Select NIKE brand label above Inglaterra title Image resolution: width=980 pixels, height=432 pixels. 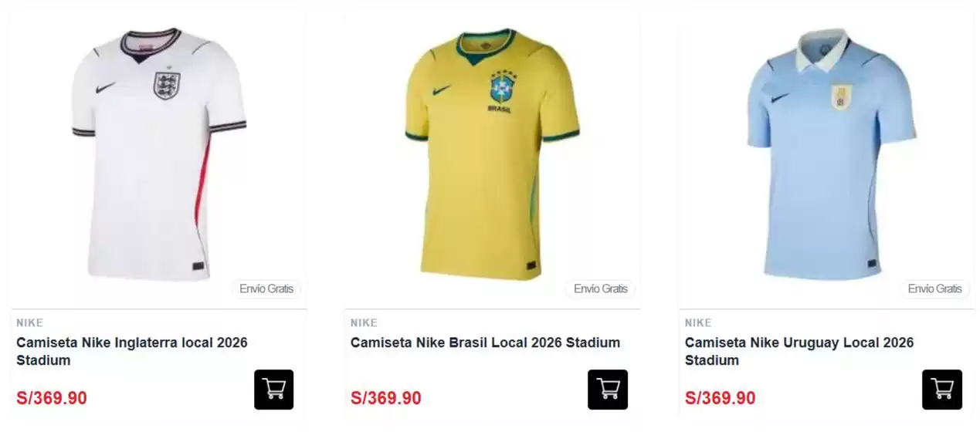tap(29, 322)
